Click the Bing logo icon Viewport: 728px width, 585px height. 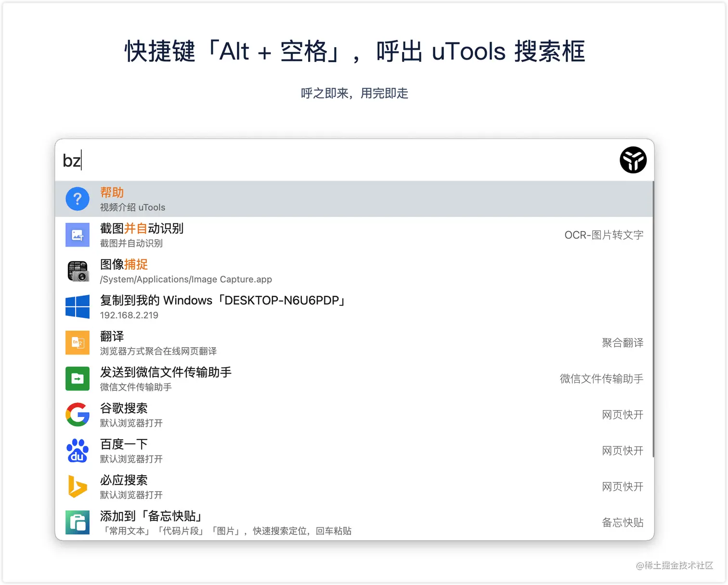(78, 486)
